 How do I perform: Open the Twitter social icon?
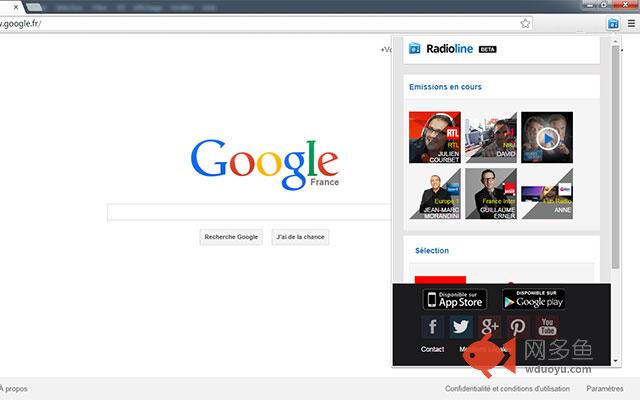pos(461,327)
